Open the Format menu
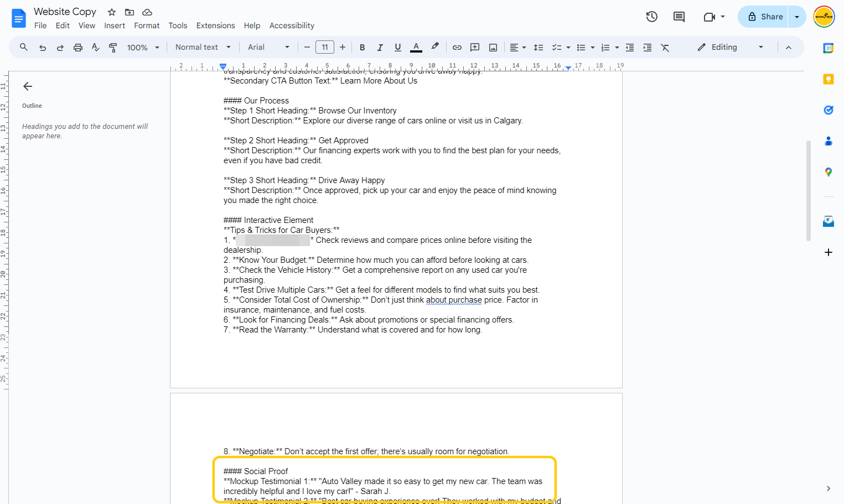 (x=147, y=25)
